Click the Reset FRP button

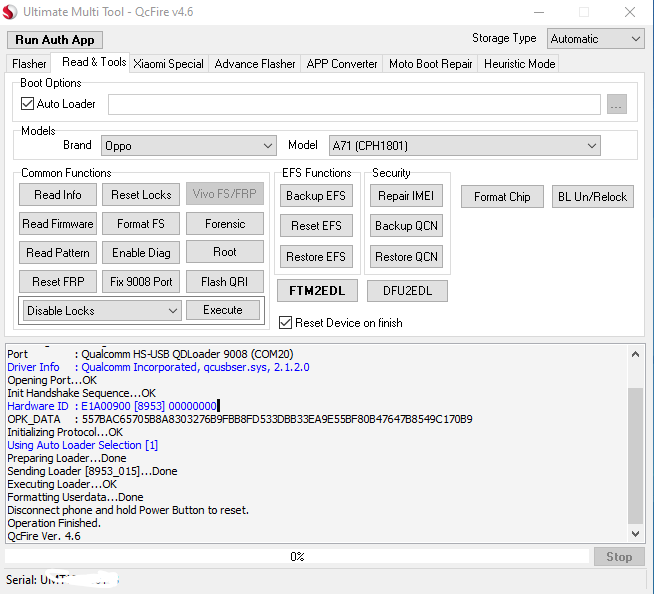[x=58, y=282]
